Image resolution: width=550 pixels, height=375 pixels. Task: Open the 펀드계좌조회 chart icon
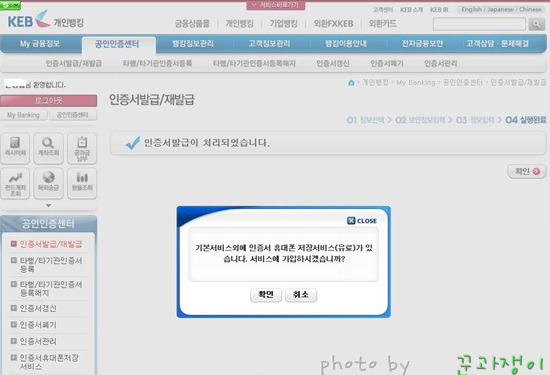point(15,183)
